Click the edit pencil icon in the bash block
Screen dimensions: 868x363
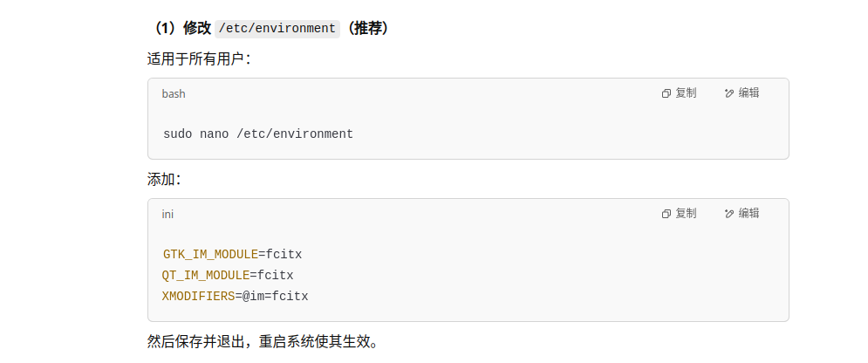click(x=729, y=93)
